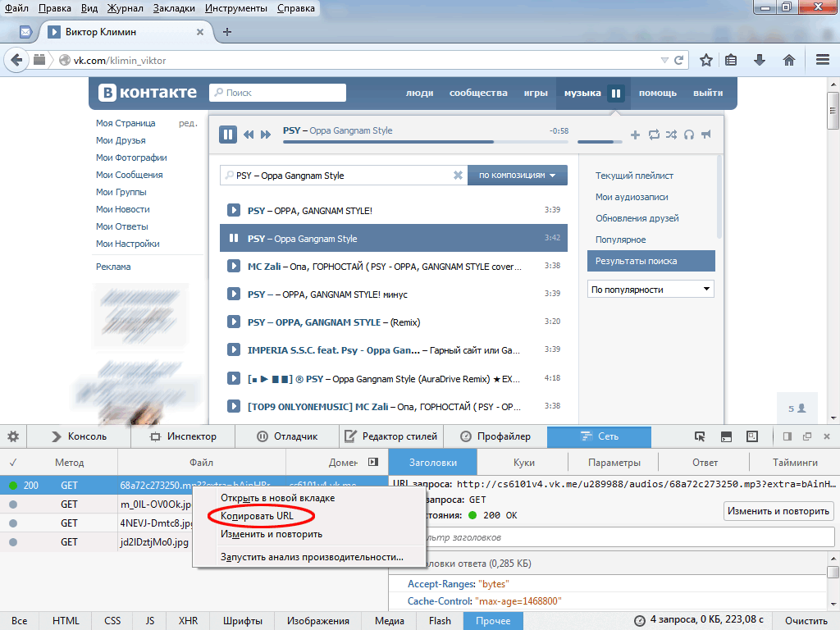The height and width of the screenshot is (630, 840).
Task: Filter network requests by 'Изображения'
Action: (318, 621)
